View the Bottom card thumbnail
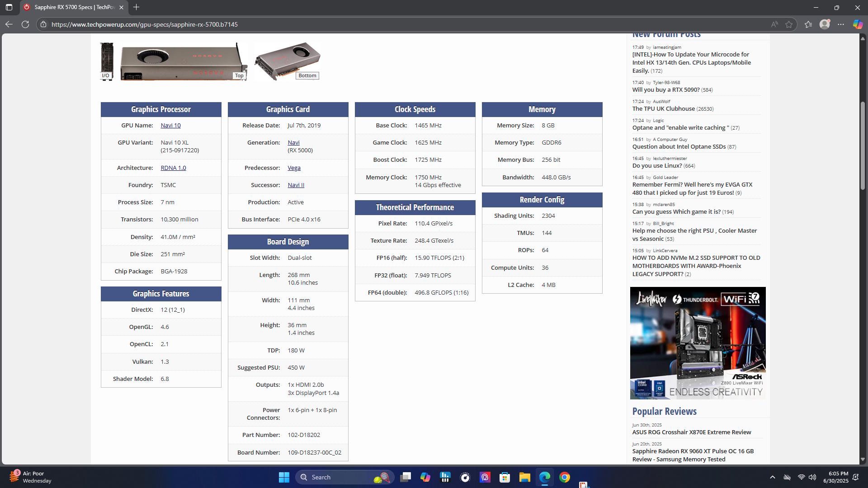 [288, 61]
